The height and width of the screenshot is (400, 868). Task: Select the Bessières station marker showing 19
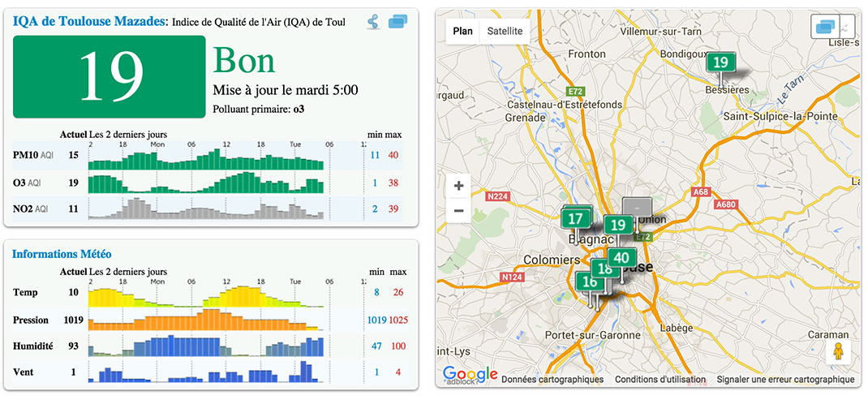(719, 62)
